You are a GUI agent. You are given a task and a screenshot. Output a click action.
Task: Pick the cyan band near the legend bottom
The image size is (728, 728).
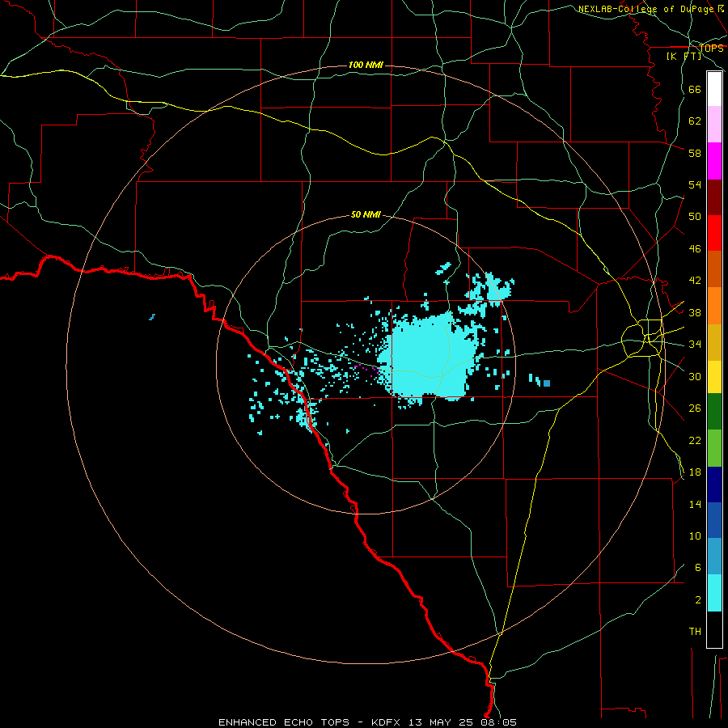tap(714, 594)
